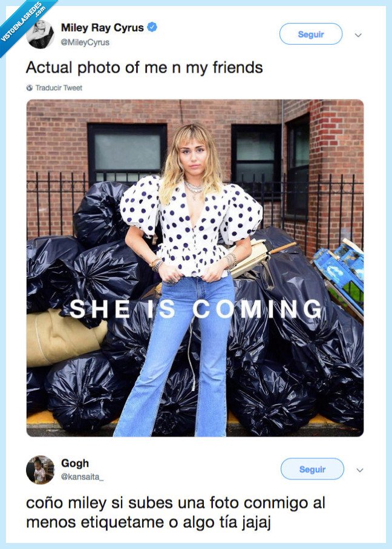Click the globe icon beside Traducir Tweet
The height and width of the screenshot is (549, 392).
point(30,88)
